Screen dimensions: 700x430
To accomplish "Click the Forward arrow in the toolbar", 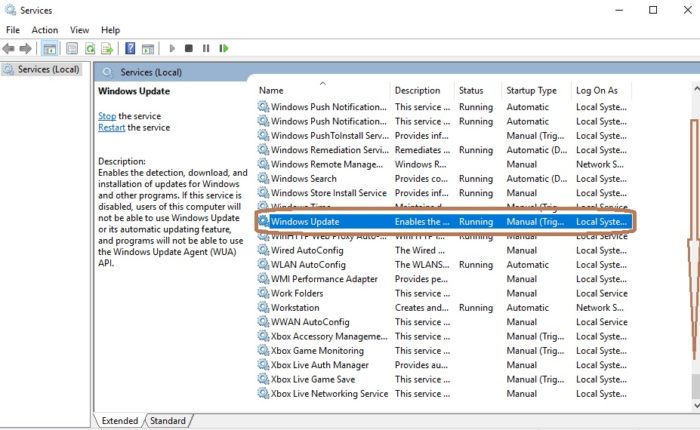I will tap(25, 48).
